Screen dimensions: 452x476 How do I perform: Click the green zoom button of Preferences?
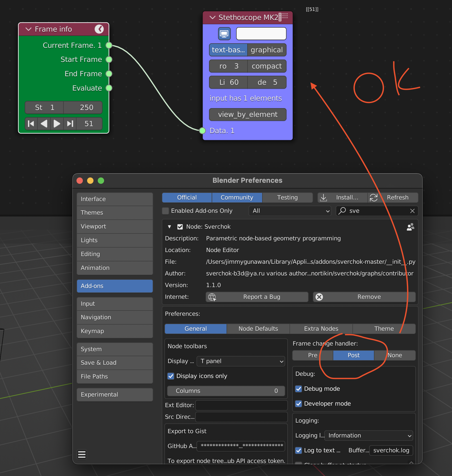101,181
